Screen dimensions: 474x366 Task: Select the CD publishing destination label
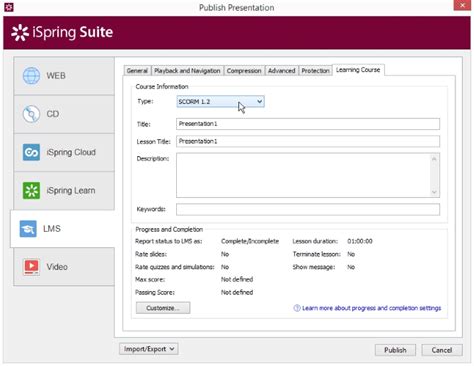pyautogui.click(x=53, y=114)
